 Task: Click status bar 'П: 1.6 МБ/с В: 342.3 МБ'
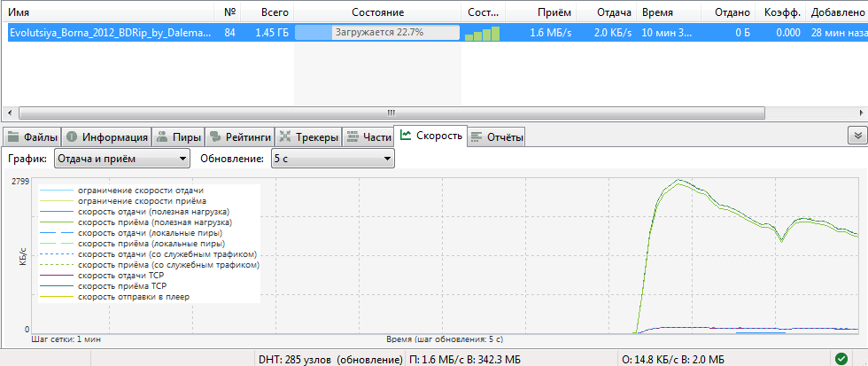click(x=465, y=360)
